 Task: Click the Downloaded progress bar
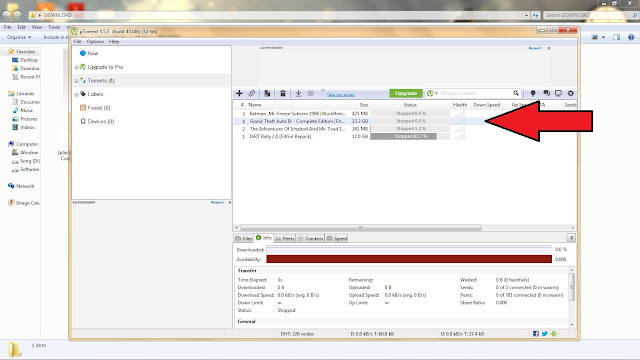(x=409, y=249)
